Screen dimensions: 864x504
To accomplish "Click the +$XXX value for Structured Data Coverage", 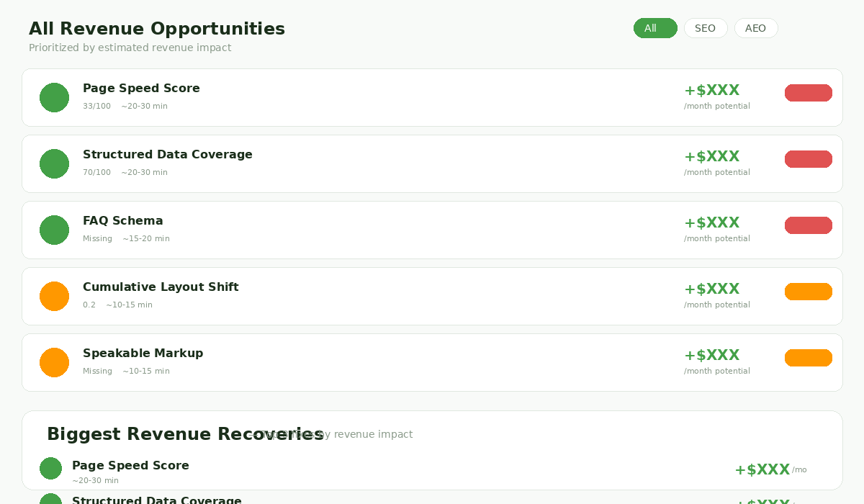I will (x=711, y=156).
